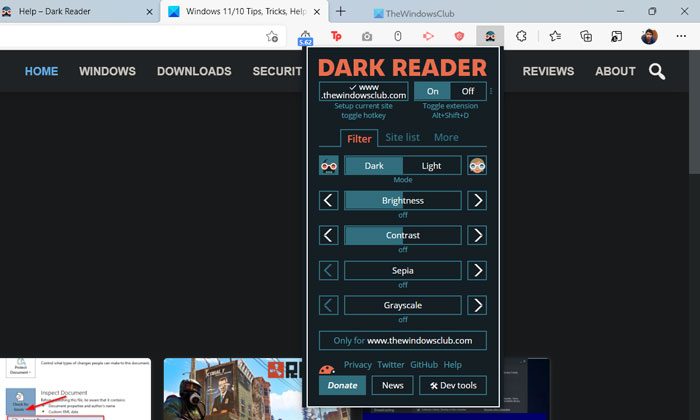The image size is (700, 420).
Task: Turn Dark Reader extension On
Action: [432, 91]
